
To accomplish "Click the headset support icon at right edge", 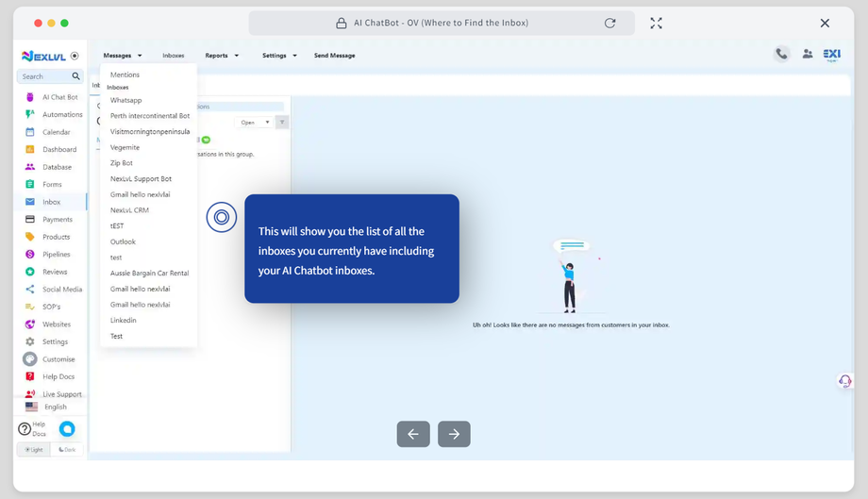I will [844, 381].
